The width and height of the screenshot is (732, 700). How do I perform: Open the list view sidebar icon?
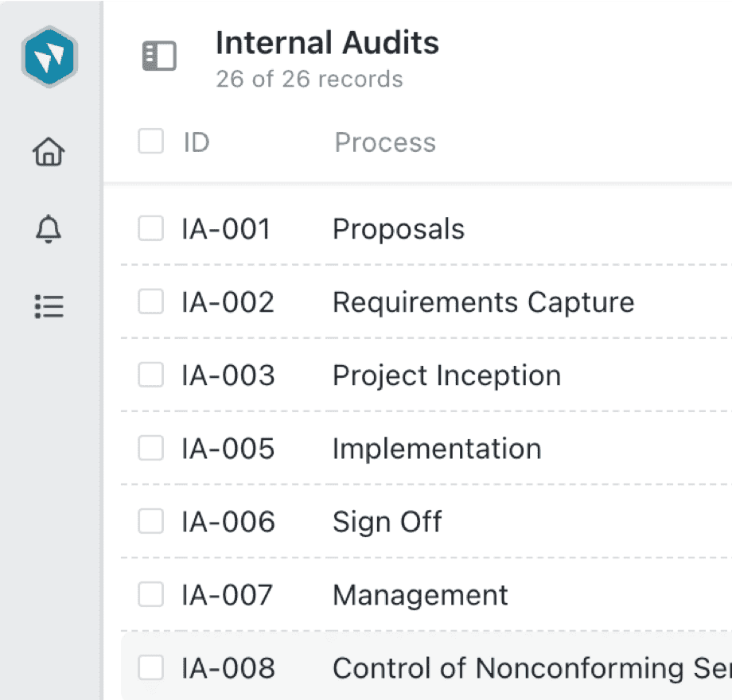49,306
